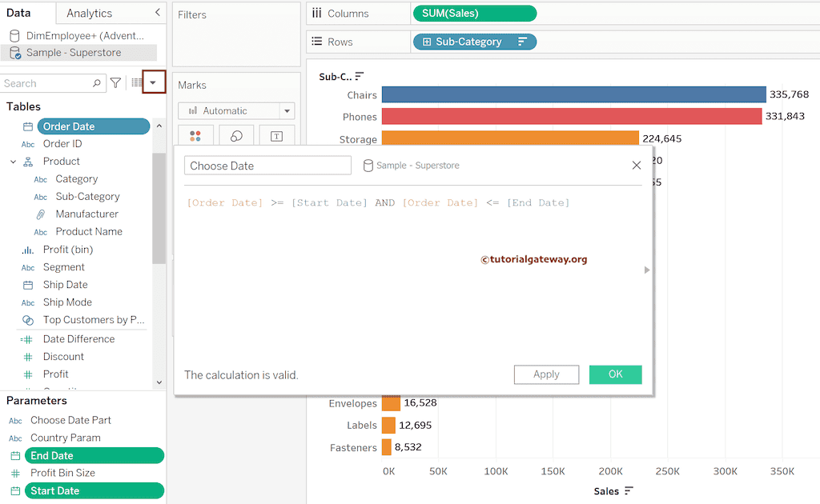
Task: Select the Start Date parameter
Action: tap(94, 491)
